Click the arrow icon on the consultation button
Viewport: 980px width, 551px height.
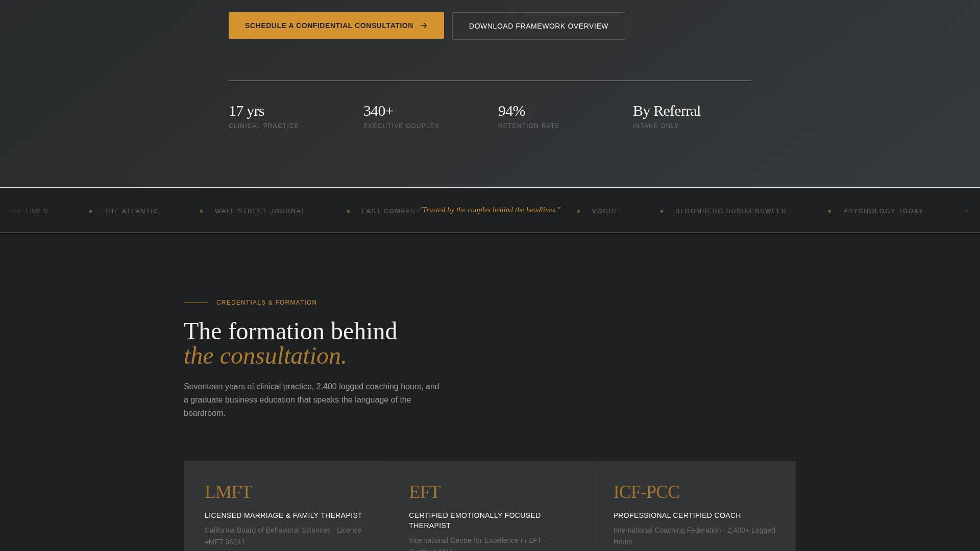click(x=424, y=26)
